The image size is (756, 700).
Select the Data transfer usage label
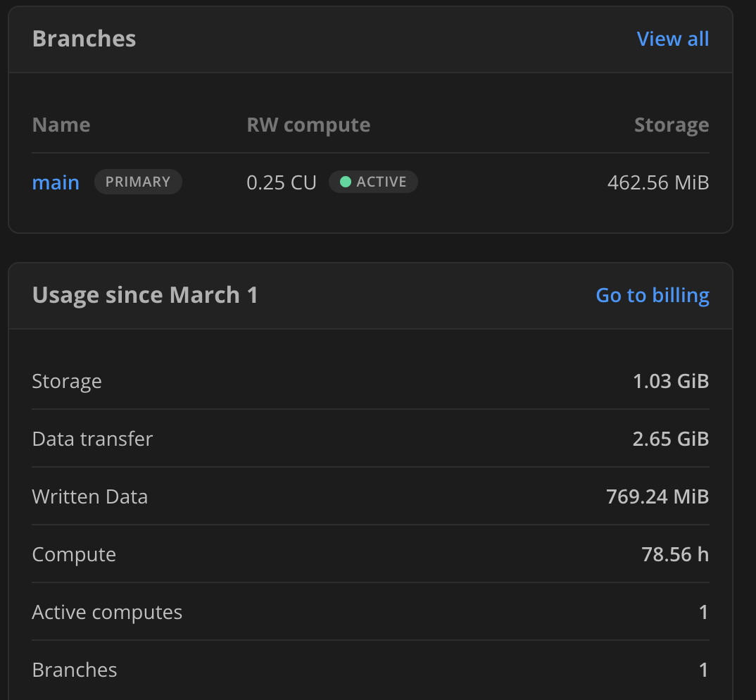(92, 439)
